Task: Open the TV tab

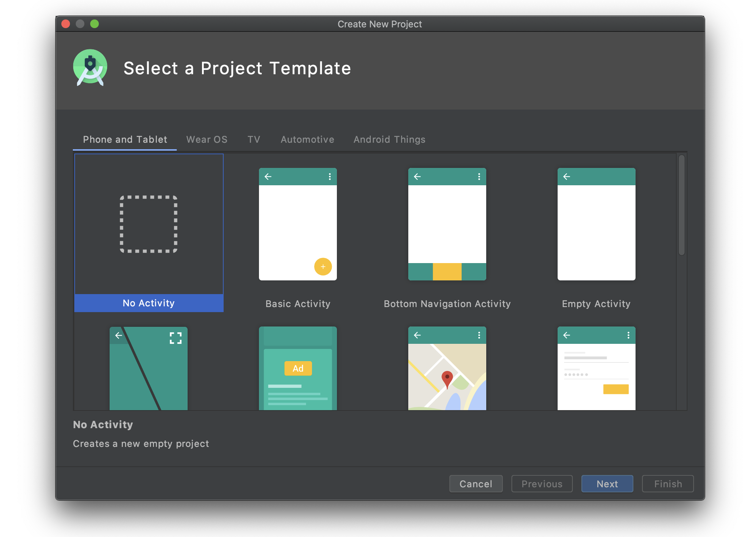Action: click(x=254, y=139)
